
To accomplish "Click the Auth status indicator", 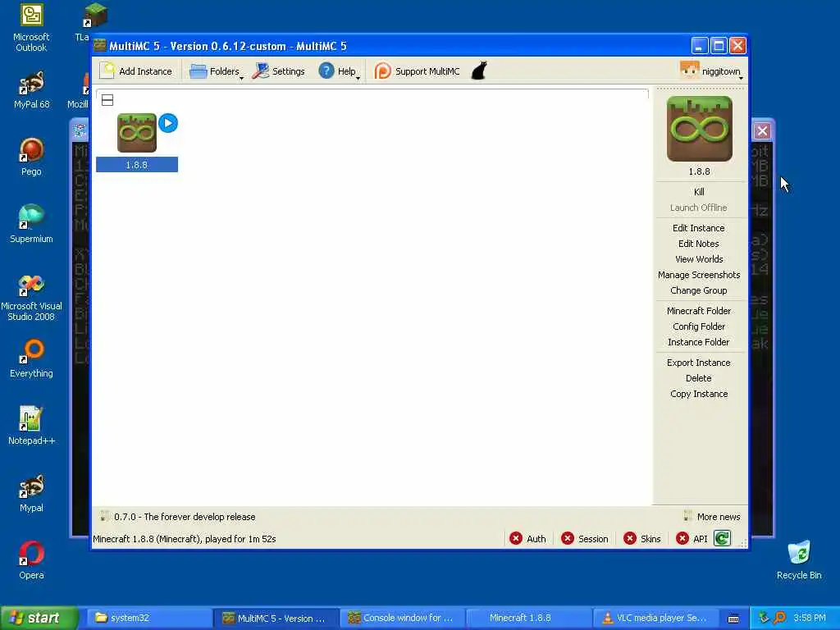I will tap(527, 538).
